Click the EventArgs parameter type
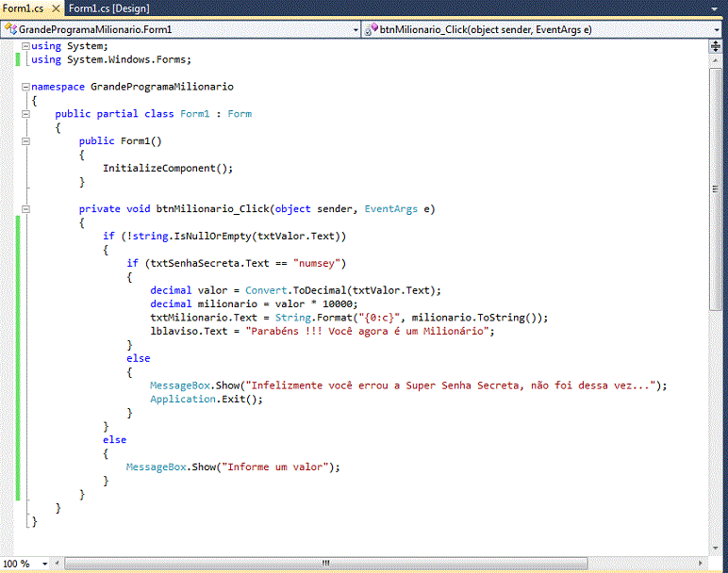Image resolution: width=728 pixels, height=573 pixels. 391,209
